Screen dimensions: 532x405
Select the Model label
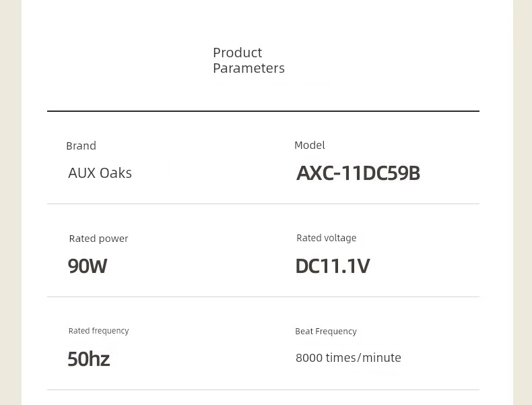[309, 146]
